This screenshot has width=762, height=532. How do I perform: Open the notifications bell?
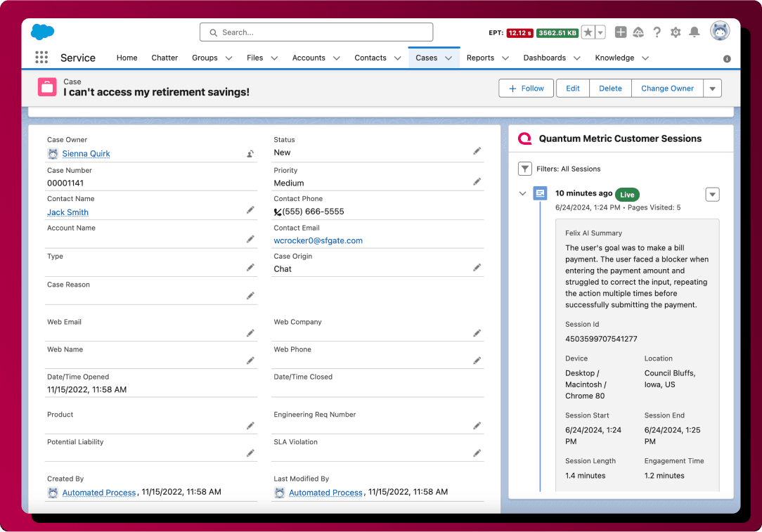point(694,32)
